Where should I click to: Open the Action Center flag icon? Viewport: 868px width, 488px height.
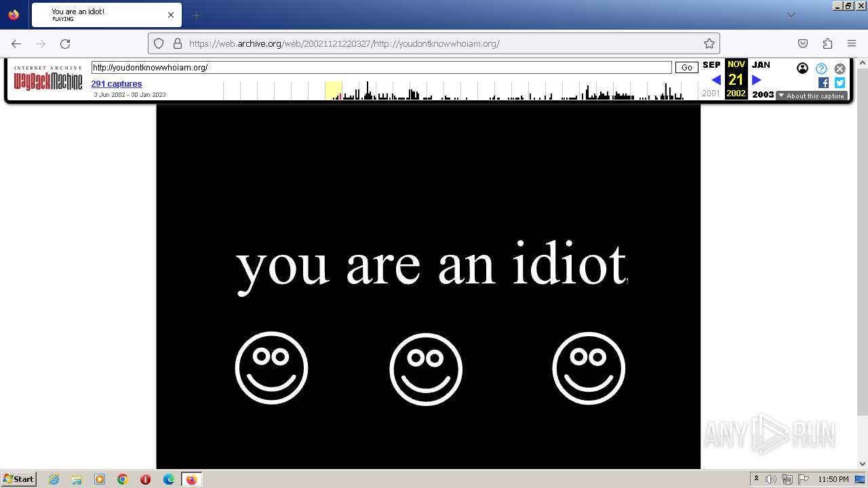tap(804, 479)
